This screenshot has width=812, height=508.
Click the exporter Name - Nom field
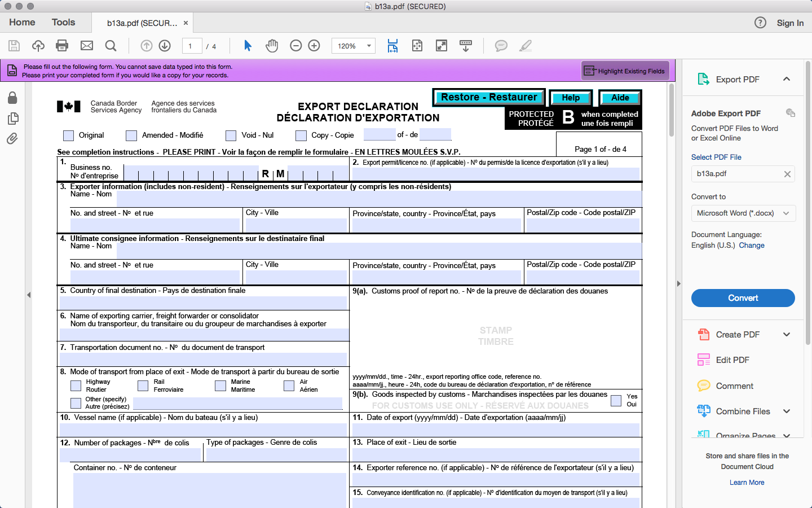[379, 199]
